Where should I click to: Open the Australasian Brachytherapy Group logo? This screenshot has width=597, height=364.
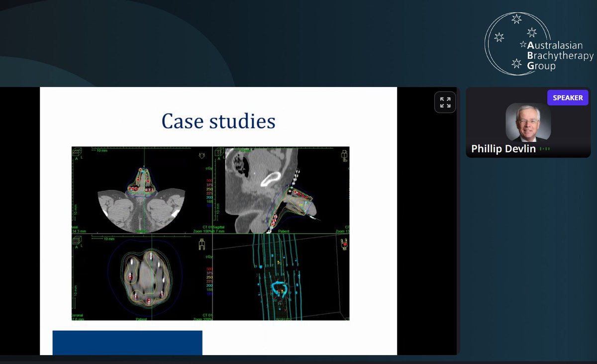[539, 45]
